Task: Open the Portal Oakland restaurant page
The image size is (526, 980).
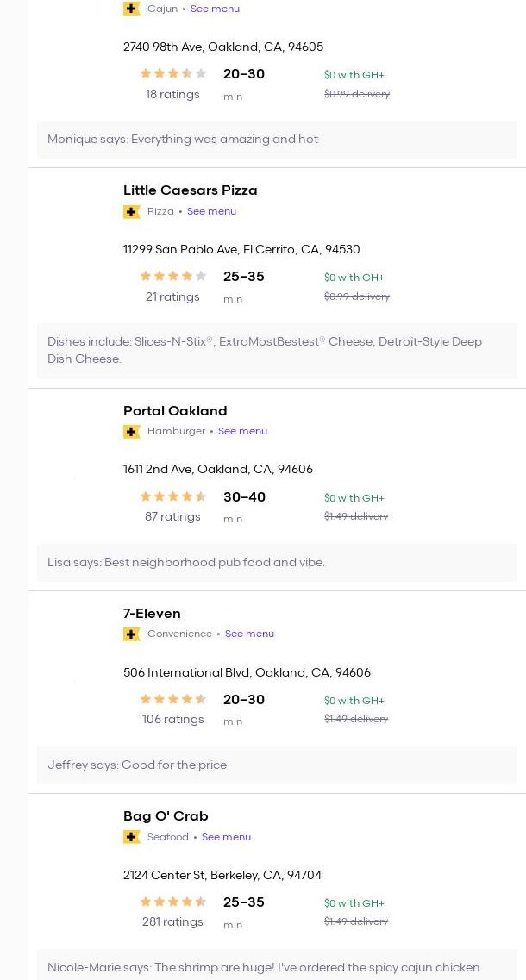Action: (x=175, y=411)
